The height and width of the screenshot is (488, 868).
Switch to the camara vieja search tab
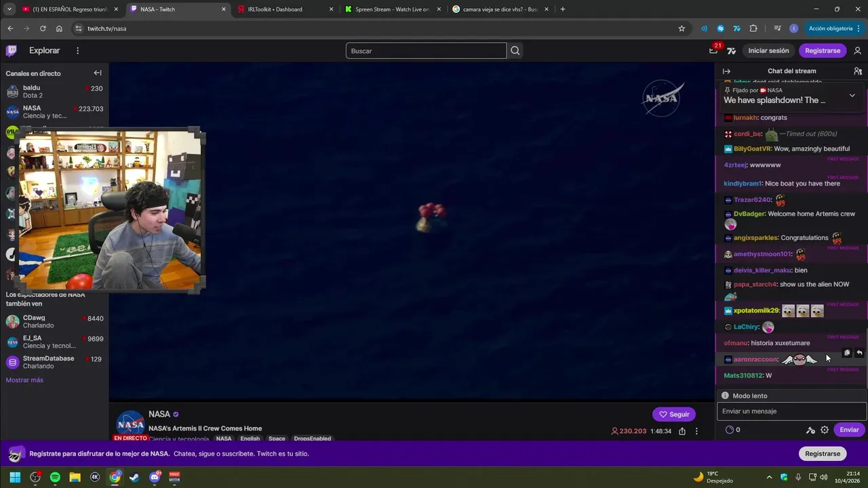pos(500,9)
